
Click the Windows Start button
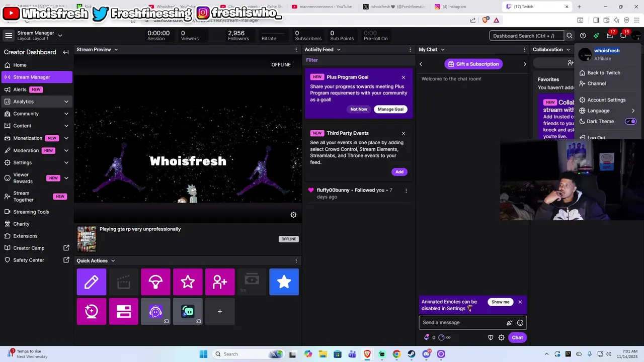click(203, 354)
